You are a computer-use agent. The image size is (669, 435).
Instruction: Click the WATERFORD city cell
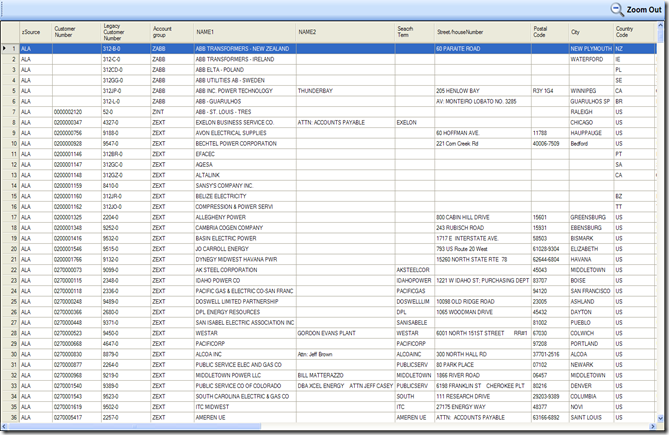click(591, 59)
